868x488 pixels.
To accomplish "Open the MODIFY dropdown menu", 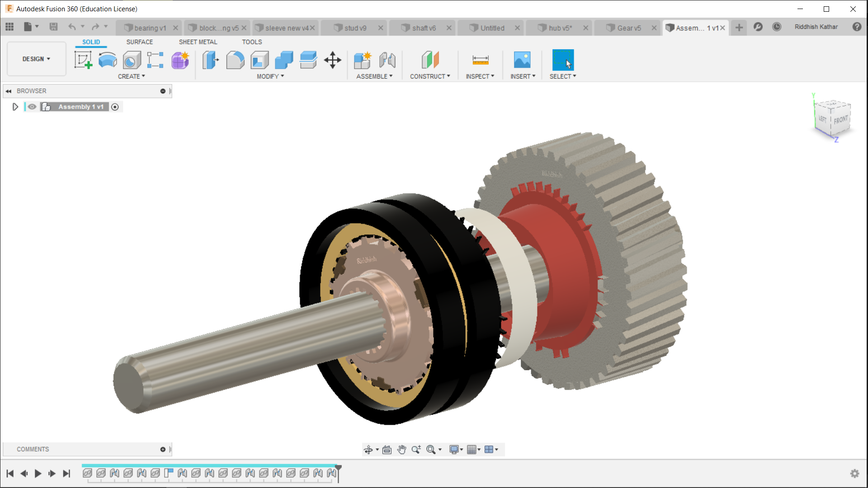I will pos(270,76).
